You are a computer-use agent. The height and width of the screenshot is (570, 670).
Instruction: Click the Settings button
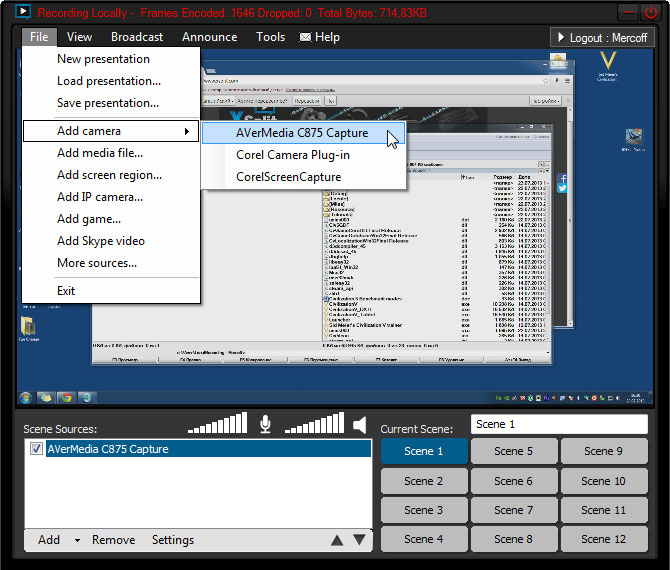click(x=173, y=540)
